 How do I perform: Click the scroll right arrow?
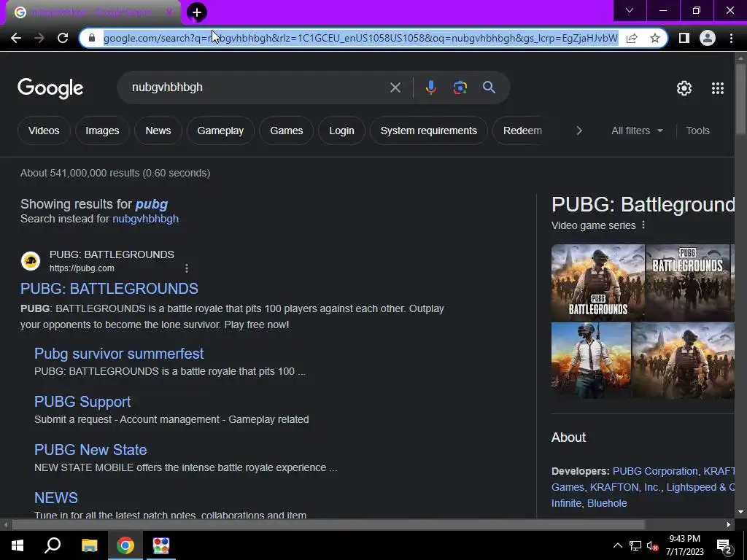[x=729, y=525]
